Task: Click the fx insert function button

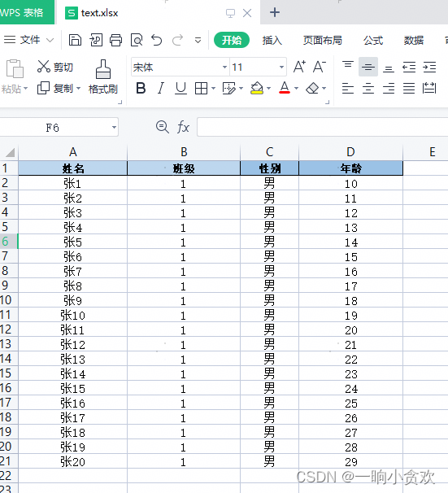Action: (183, 128)
